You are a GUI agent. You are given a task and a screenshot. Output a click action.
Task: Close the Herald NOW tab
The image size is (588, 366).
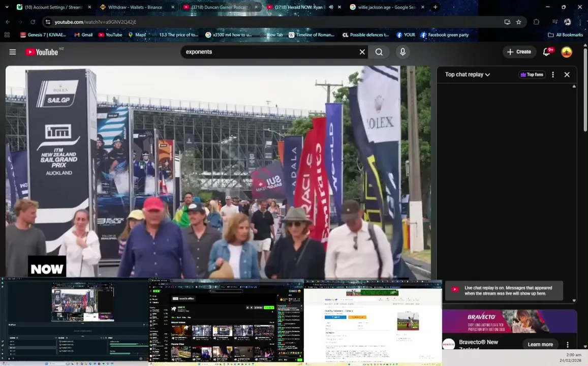(339, 7)
